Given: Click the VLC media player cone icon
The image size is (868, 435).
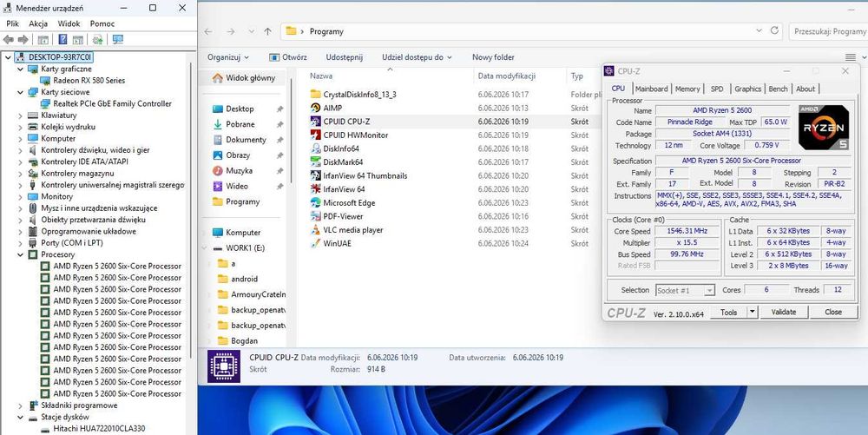Looking at the screenshot, I should click(316, 230).
